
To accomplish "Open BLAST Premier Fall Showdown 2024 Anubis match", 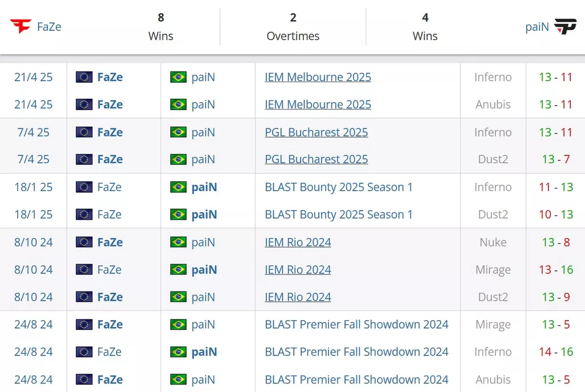I will tap(356, 379).
